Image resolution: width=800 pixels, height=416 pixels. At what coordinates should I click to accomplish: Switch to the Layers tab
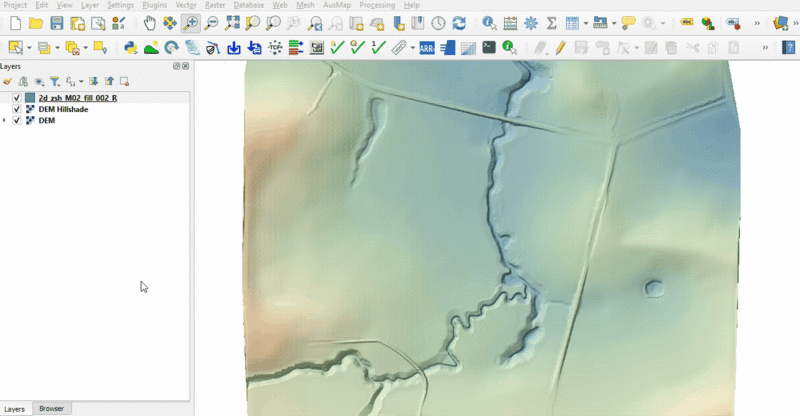(15, 409)
